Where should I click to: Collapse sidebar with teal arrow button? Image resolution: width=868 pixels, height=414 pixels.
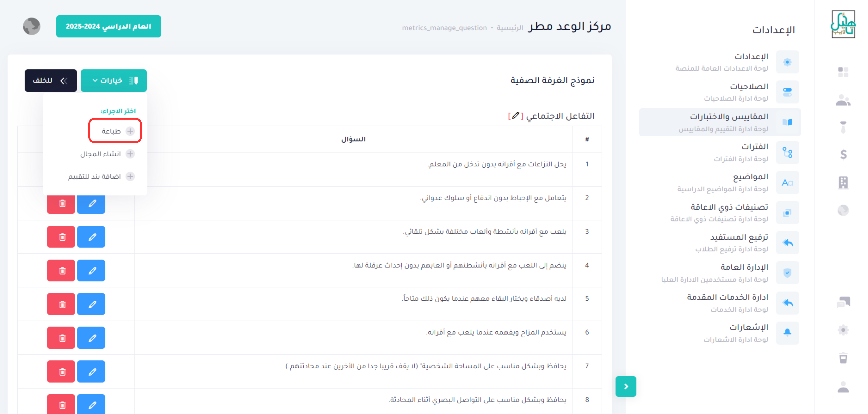(x=626, y=386)
